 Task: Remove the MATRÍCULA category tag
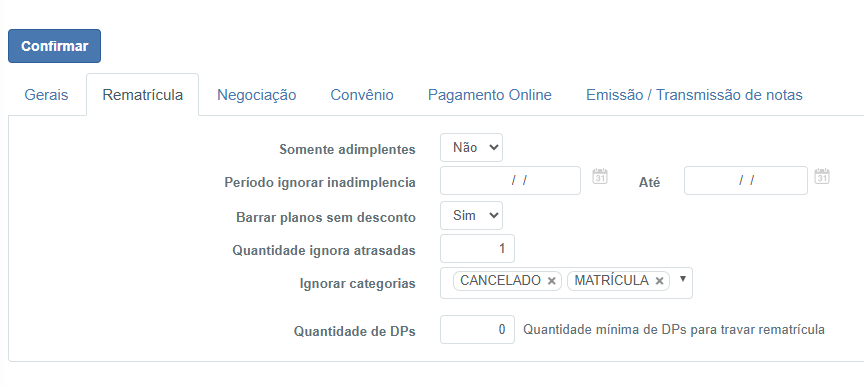coord(659,281)
